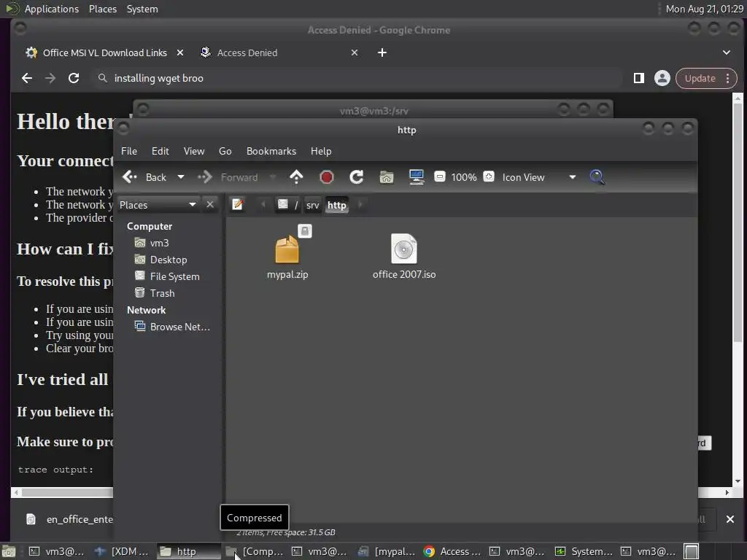This screenshot has height=560, width=747.
Task: Click the magnifier Search icon in file manager
Action: (597, 177)
